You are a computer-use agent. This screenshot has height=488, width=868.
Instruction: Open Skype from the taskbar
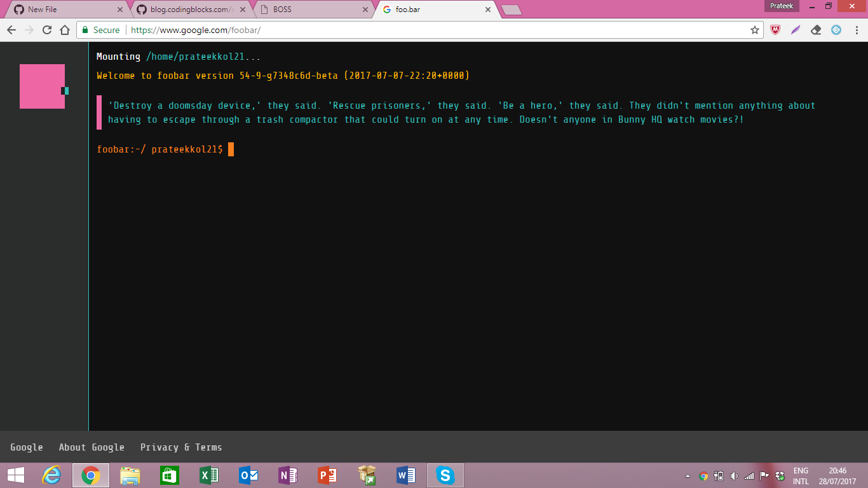pyautogui.click(x=445, y=475)
